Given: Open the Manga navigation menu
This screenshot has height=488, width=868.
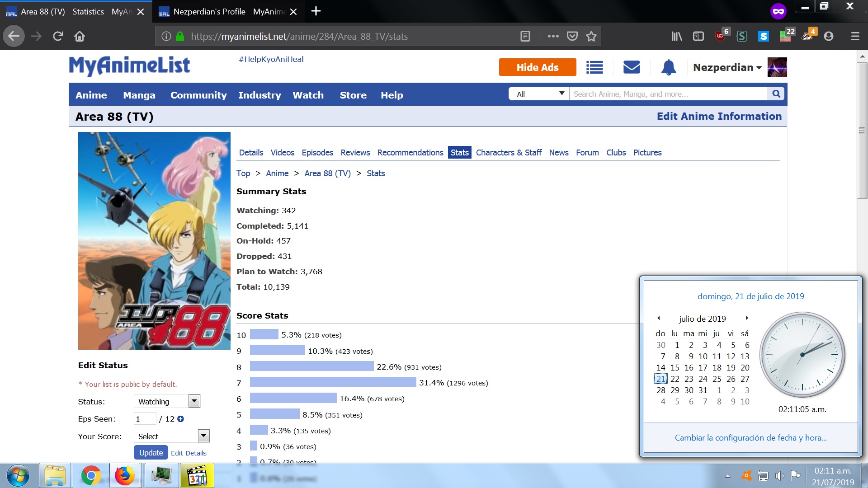Looking at the screenshot, I should click(x=139, y=95).
